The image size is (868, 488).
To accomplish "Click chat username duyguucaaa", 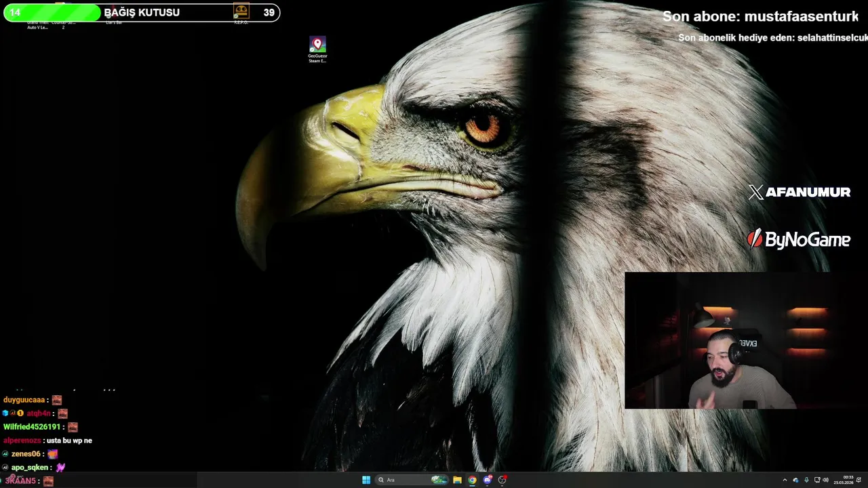I will [24, 400].
